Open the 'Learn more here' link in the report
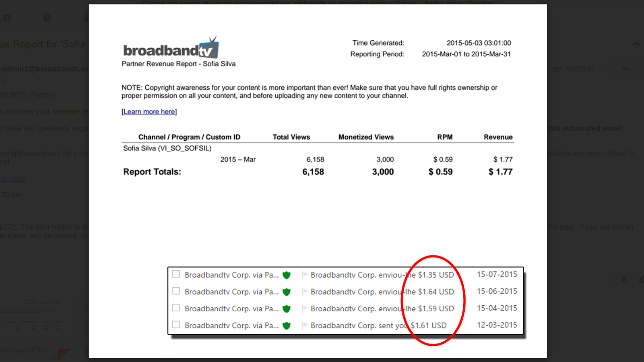Viewport: 644px width, 362px height. [149, 112]
